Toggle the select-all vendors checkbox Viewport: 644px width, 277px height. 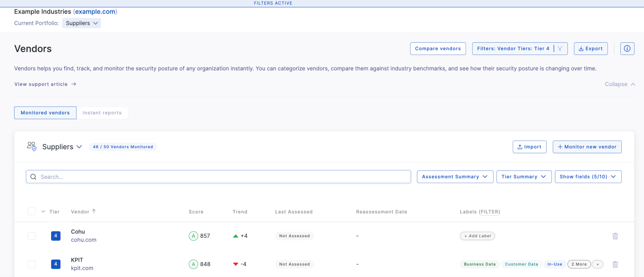[32, 211]
